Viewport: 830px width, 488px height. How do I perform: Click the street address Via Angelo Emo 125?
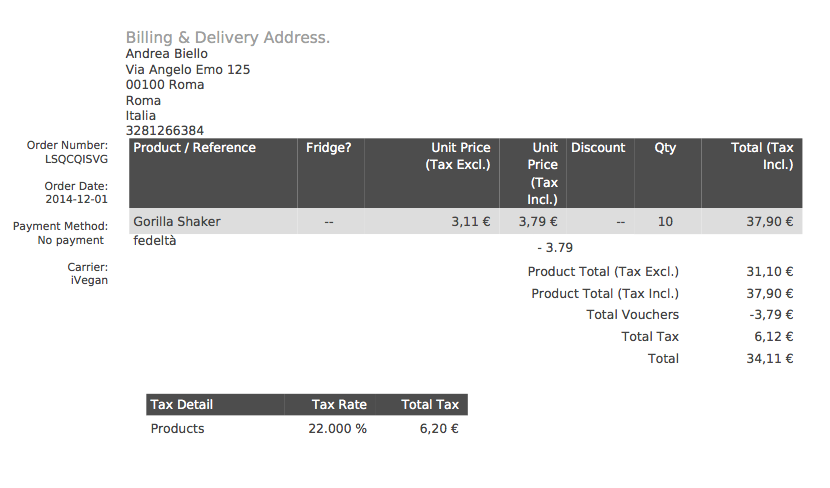[x=187, y=70]
